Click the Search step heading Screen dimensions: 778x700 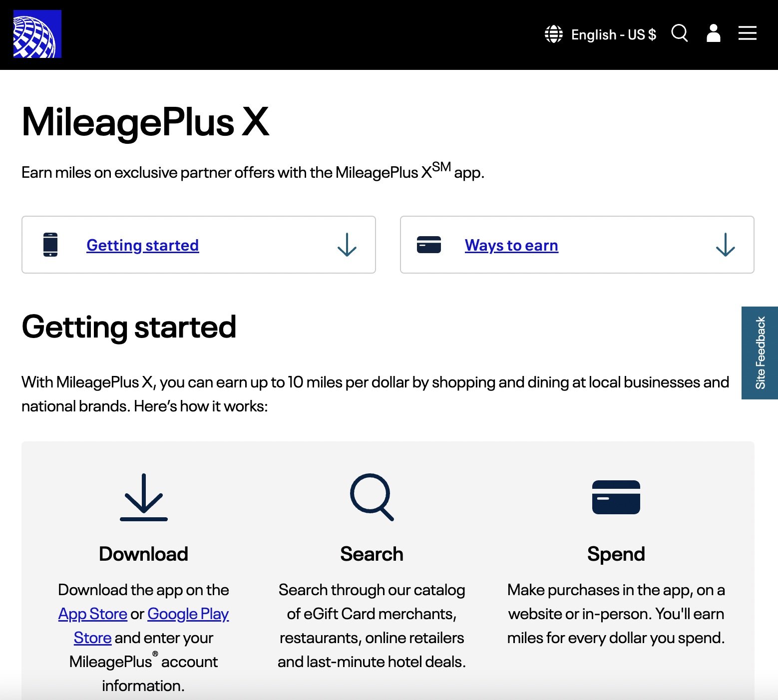(372, 554)
